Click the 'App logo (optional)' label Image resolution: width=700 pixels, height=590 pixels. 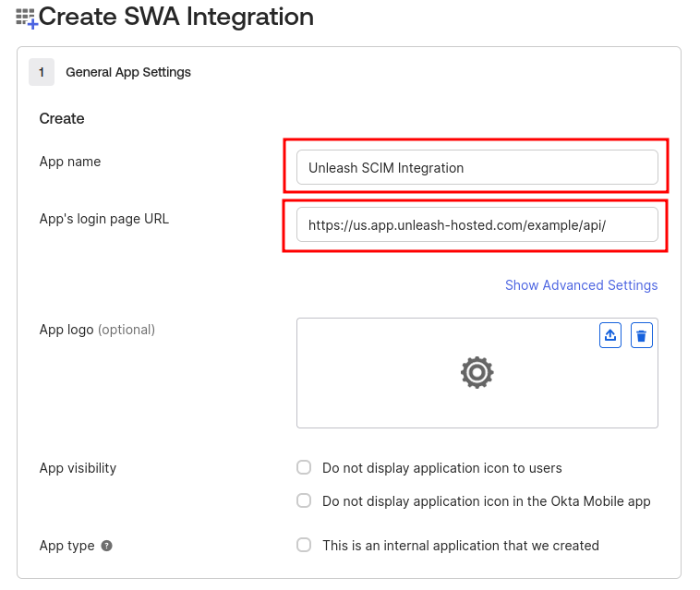(x=97, y=330)
